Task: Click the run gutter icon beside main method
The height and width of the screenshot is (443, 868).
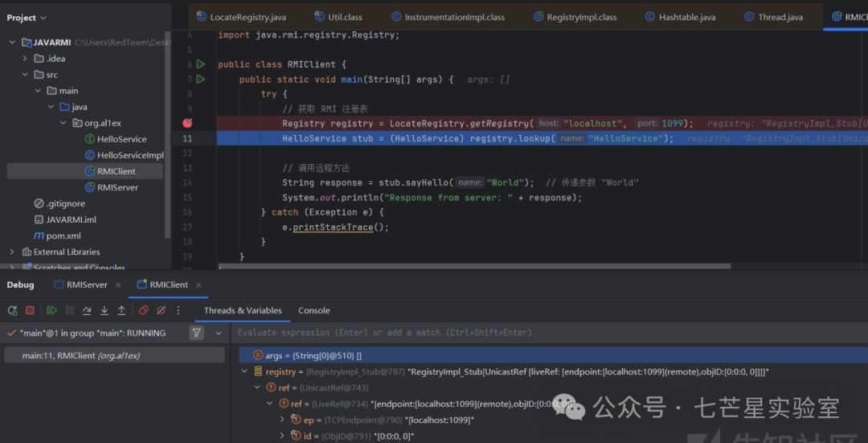Action: 200,79
